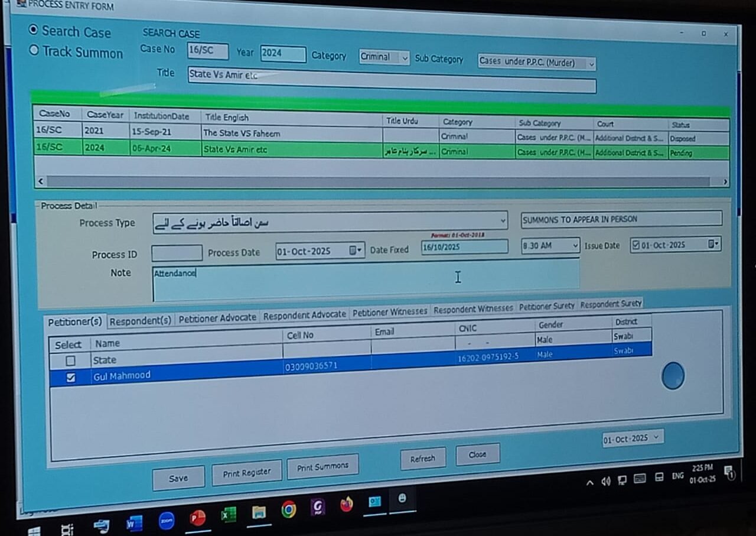
Task: Launch Zoom from the taskbar
Action: click(x=167, y=521)
